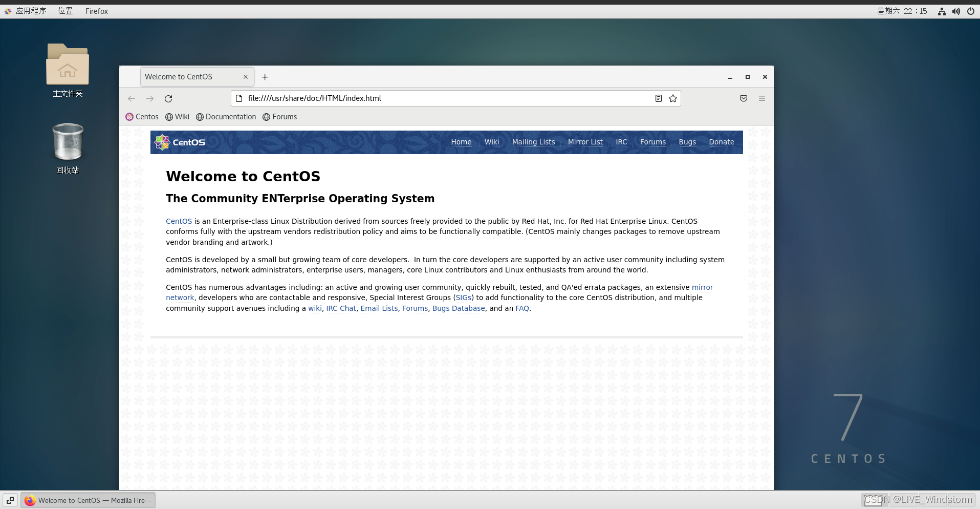
Task: Click Mailing Lists in navigation bar
Action: [x=533, y=142]
